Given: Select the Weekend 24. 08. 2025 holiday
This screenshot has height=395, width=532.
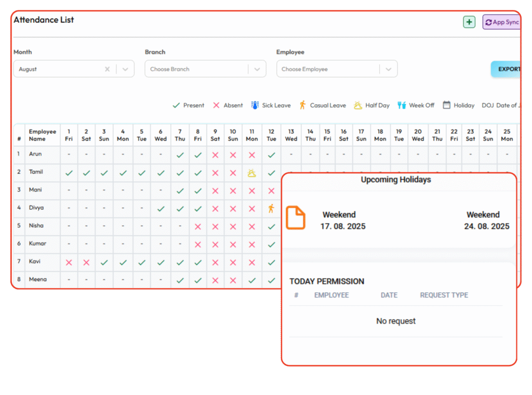Looking at the screenshot, I should [x=486, y=221].
